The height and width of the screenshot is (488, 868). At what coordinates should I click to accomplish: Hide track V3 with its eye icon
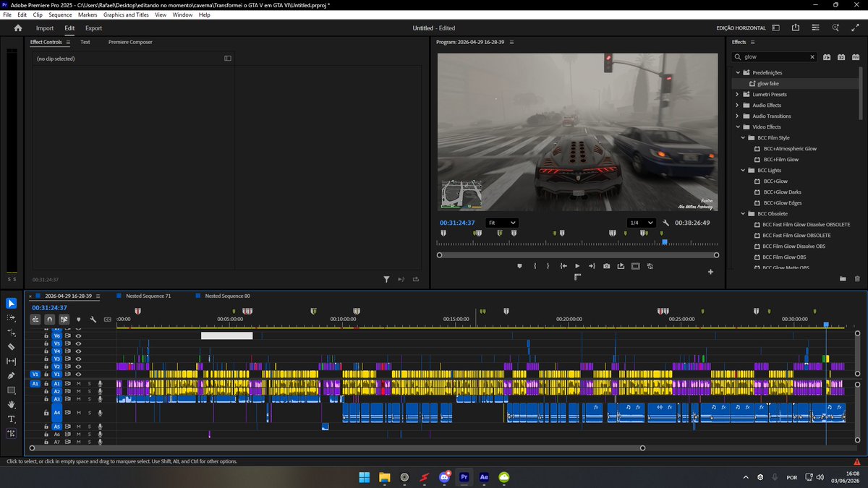tap(78, 359)
